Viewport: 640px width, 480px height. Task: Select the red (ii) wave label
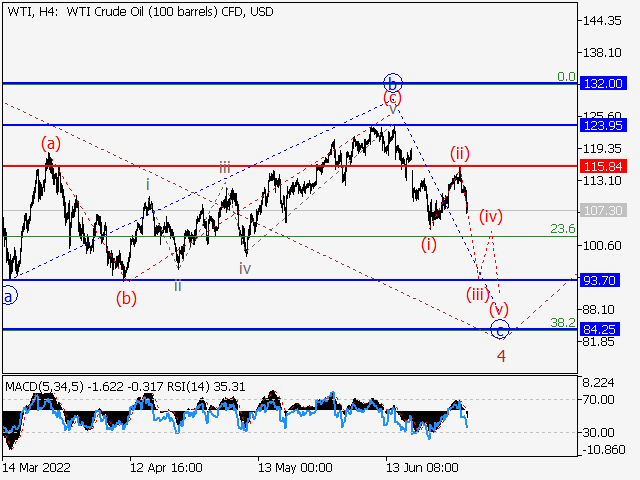[460, 153]
